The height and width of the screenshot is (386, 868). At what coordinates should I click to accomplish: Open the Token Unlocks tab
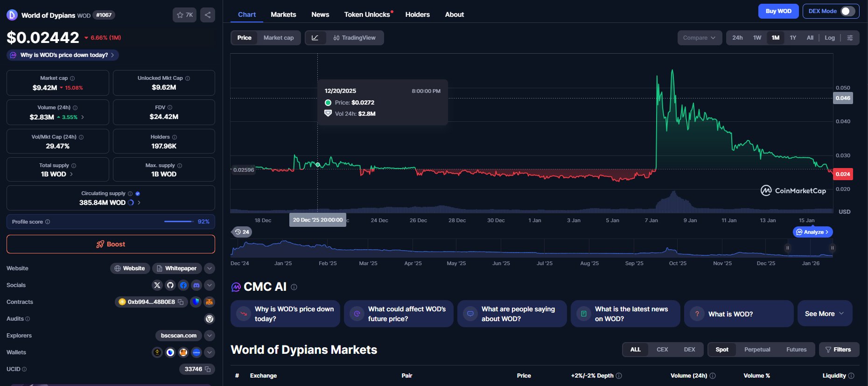tap(367, 14)
